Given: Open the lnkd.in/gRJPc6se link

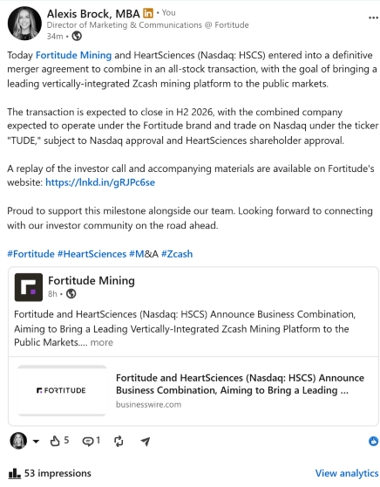Looking at the screenshot, I should pyautogui.click(x=100, y=182).
